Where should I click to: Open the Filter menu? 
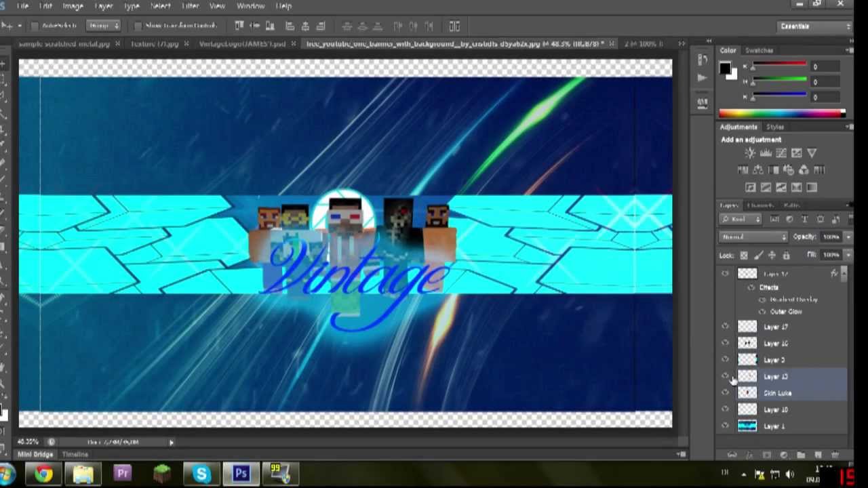[191, 6]
